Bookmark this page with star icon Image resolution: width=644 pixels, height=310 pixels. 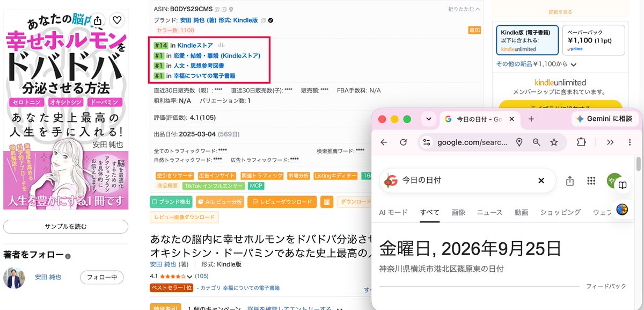tap(554, 142)
